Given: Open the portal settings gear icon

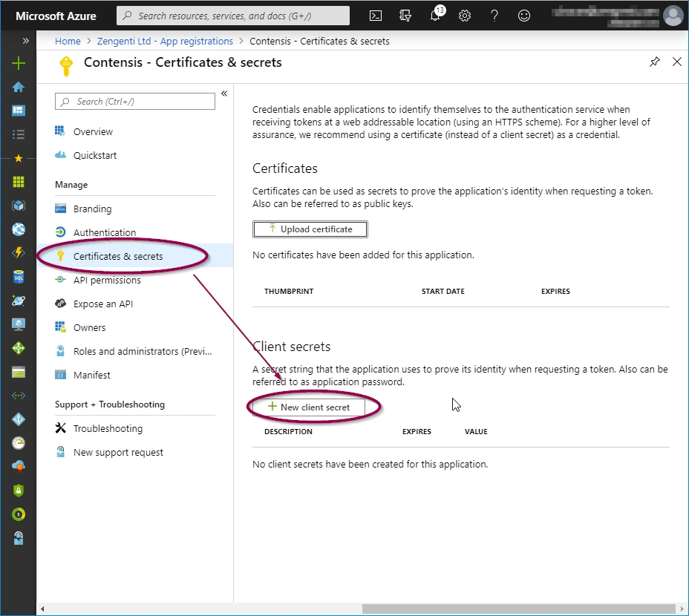Looking at the screenshot, I should coord(464,15).
